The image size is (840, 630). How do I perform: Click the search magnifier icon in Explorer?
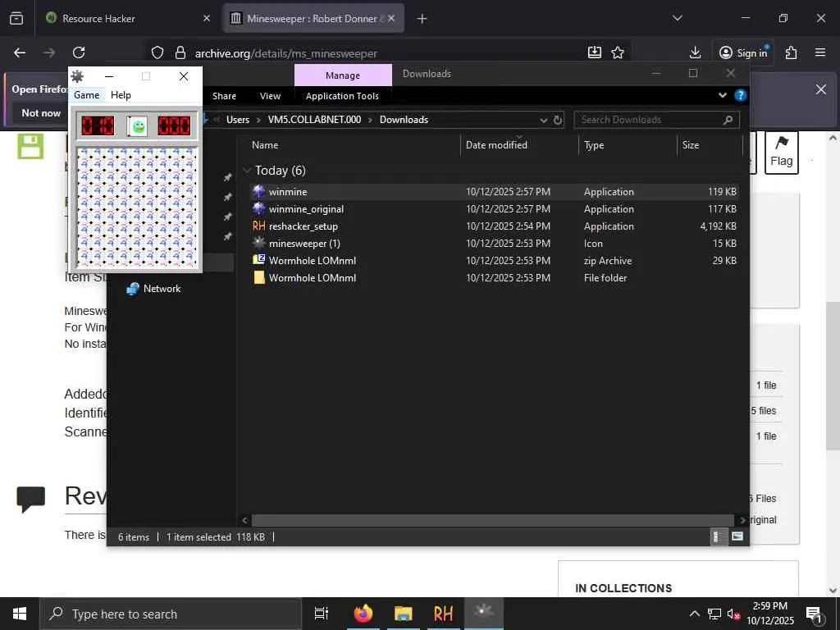click(728, 120)
